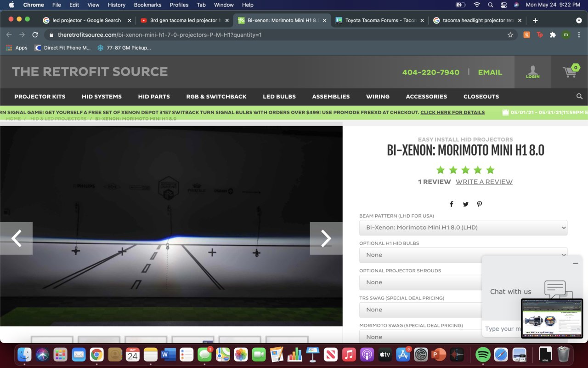The height and width of the screenshot is (368, 588).
Task: Open the History menu in the menu bar
Action: pos(116,5)
